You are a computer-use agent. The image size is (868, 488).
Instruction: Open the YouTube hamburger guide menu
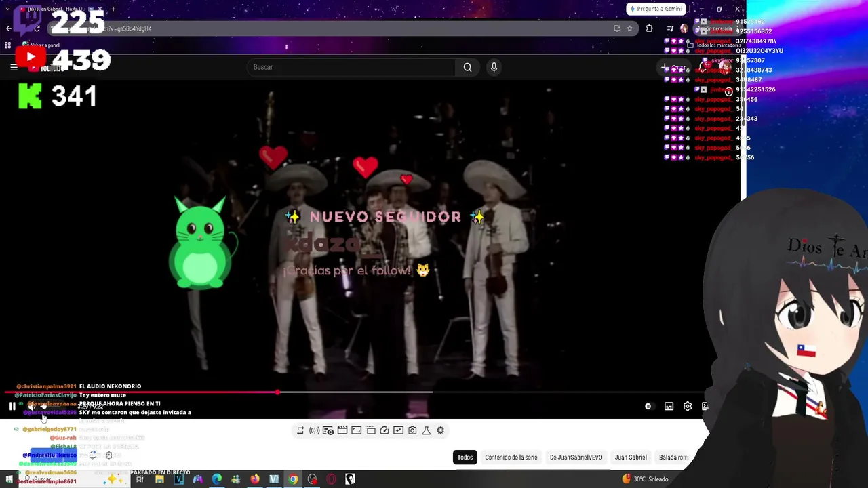(x=14, y=67)
